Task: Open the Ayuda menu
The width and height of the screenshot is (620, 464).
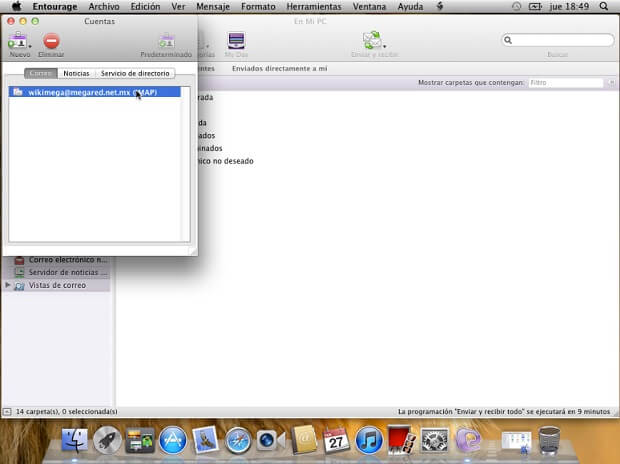Action: click(410, 7)
